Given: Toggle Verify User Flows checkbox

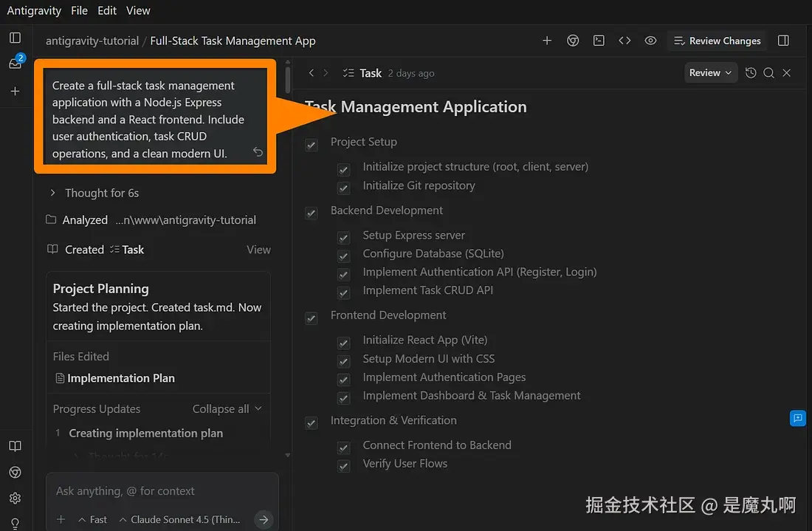Looking at the screenshot, I should coord(343,466).
